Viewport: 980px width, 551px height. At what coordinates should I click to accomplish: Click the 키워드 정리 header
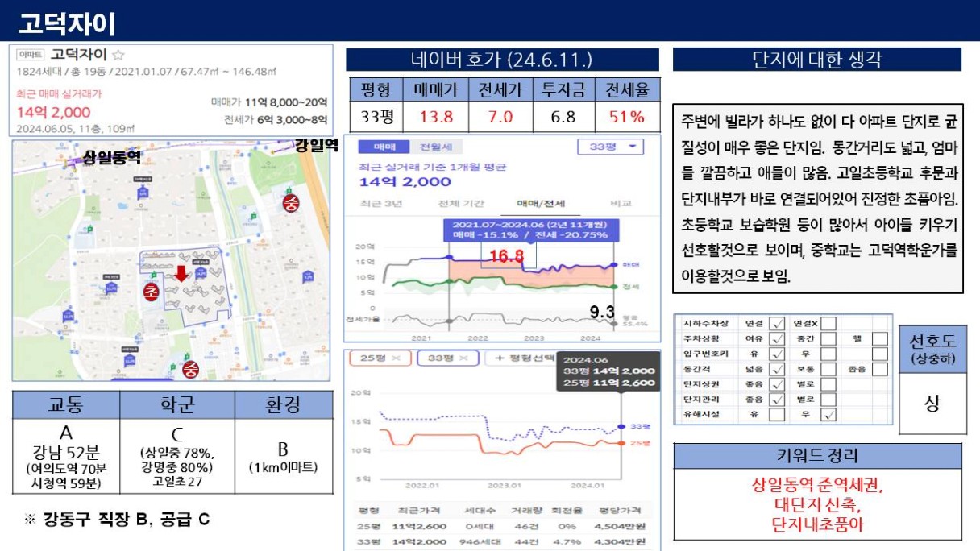click(817, 457)
